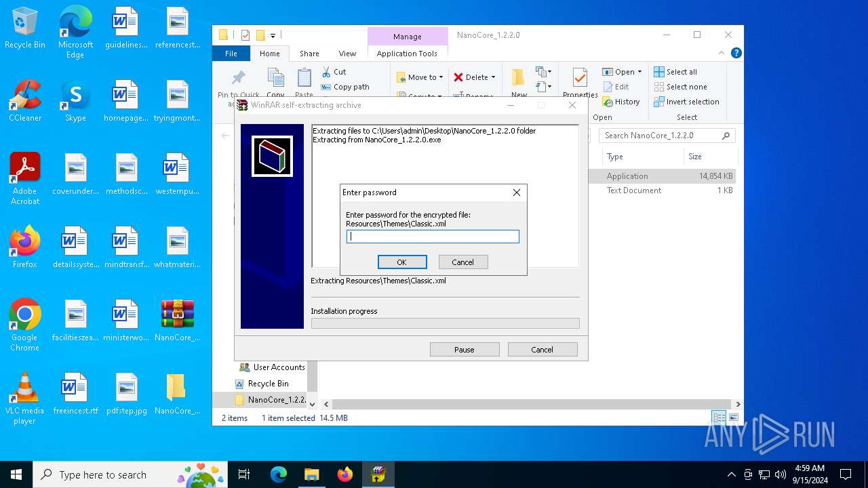Viewport: 868px width, 488px height.
Task: Cancel the WinRAR self-extracting archive
Action: [x=542, y=350]
